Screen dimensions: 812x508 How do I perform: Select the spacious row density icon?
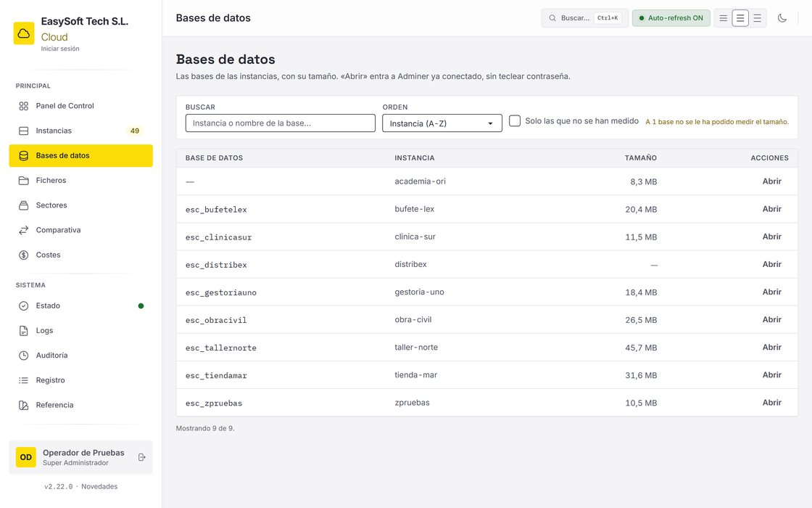tap(757, 18)
